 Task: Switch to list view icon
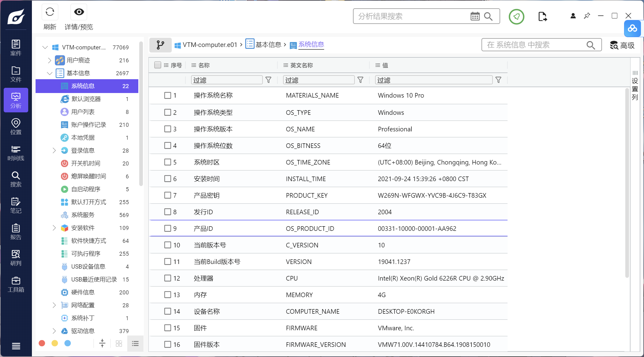(135, 343)
